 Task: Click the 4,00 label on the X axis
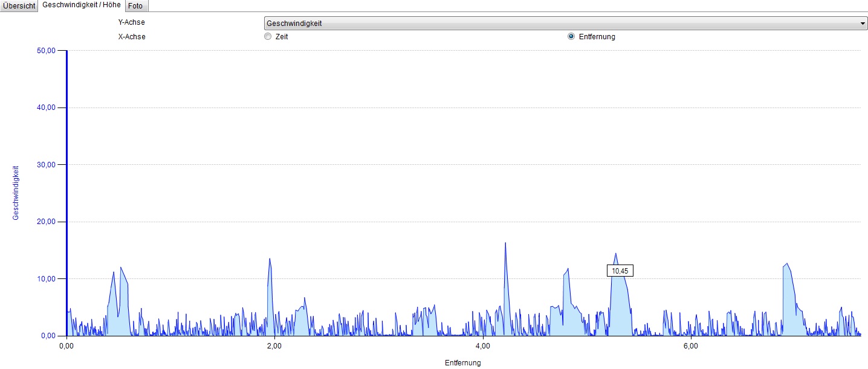click(x=482, y=346)
